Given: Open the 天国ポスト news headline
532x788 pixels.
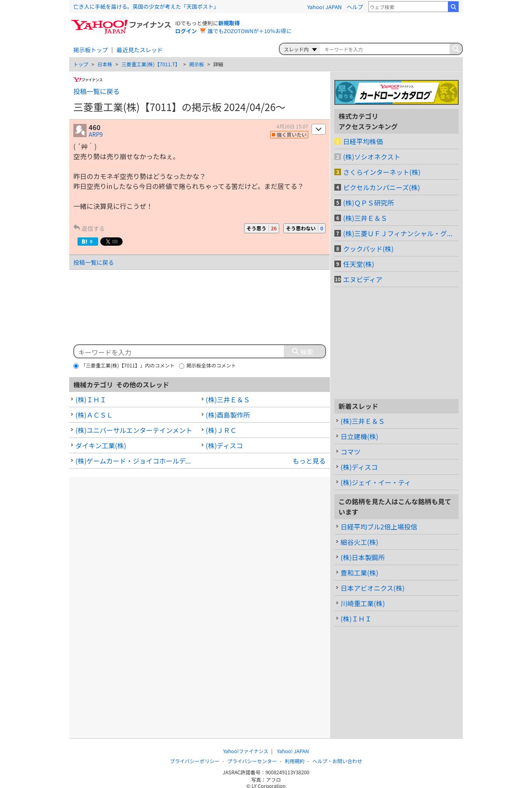Looking at the screenshot, I should click(145, 7).
